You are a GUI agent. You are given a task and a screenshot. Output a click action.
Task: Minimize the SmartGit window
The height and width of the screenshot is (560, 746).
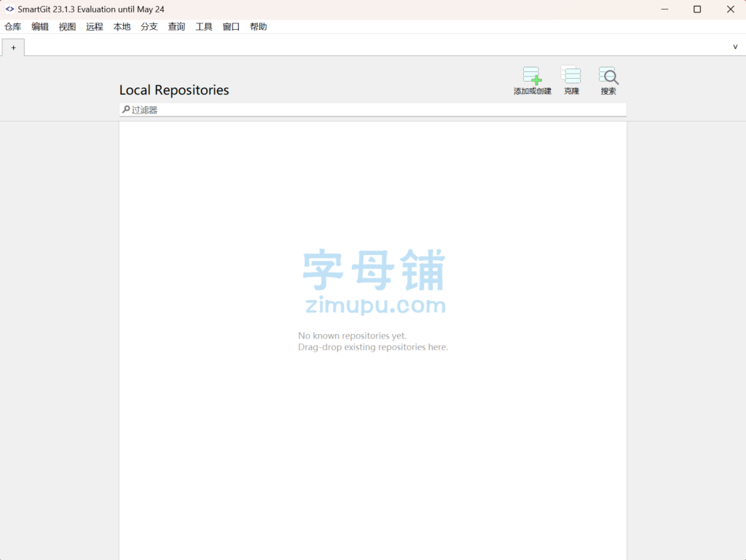(664, 9)
